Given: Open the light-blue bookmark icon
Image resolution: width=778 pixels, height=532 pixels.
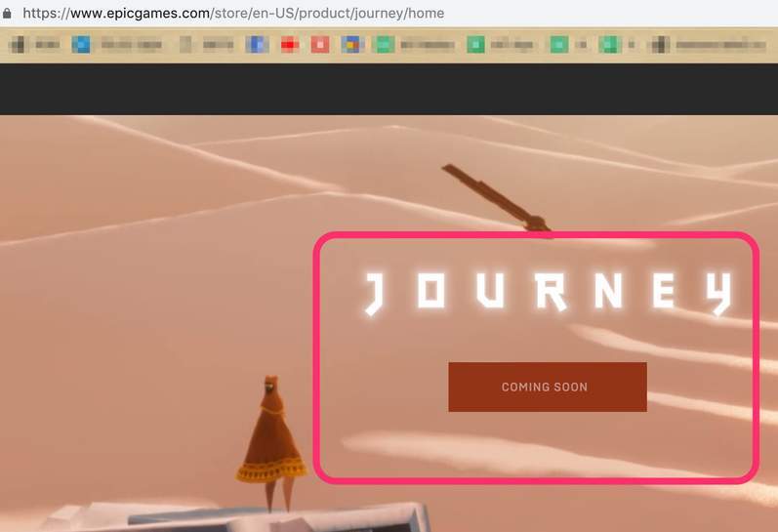Looking at the screenshot, I should [81, 44].
